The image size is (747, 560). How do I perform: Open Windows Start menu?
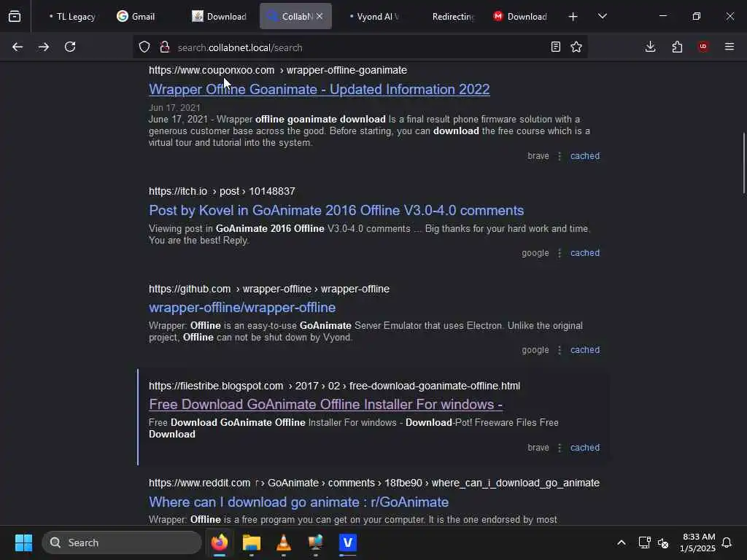click(x=23, y=542)
